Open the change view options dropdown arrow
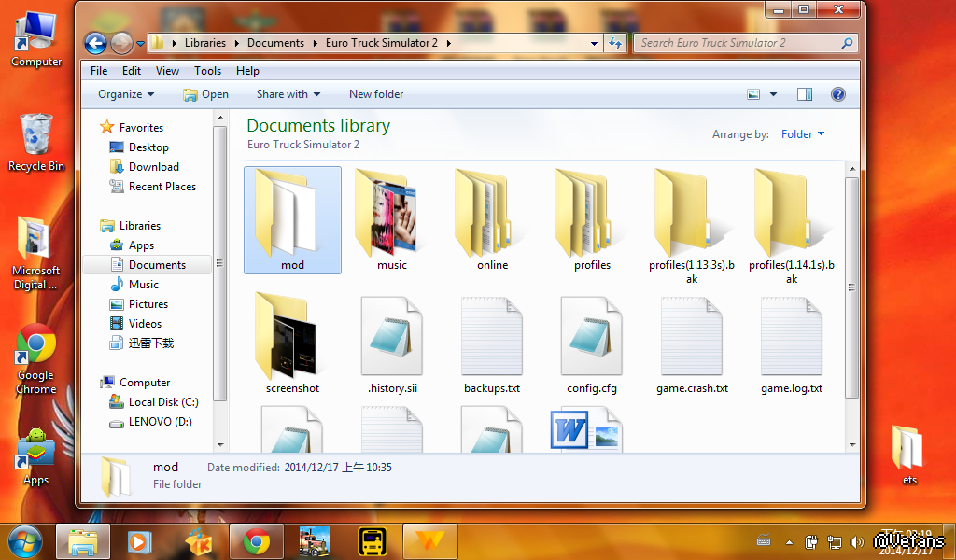This screenshot has width=956, height=560. pyautogui.click(x=774, y=94)
